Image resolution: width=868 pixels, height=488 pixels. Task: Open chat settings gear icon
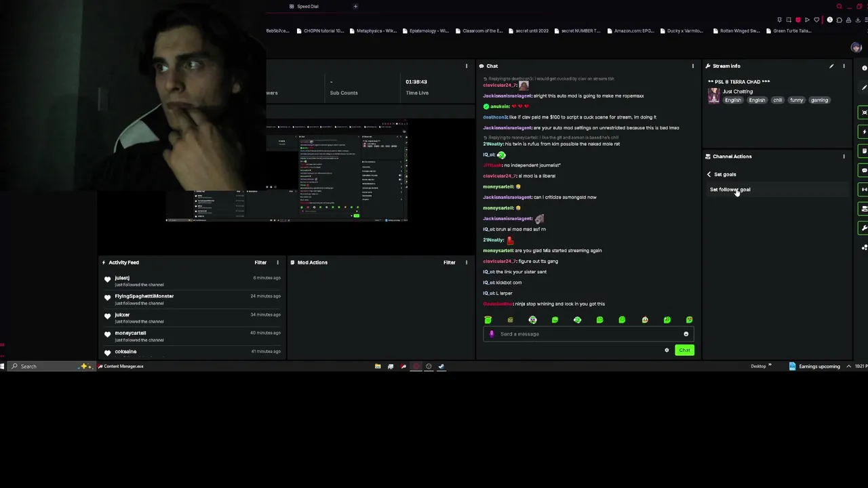[667, 350]
